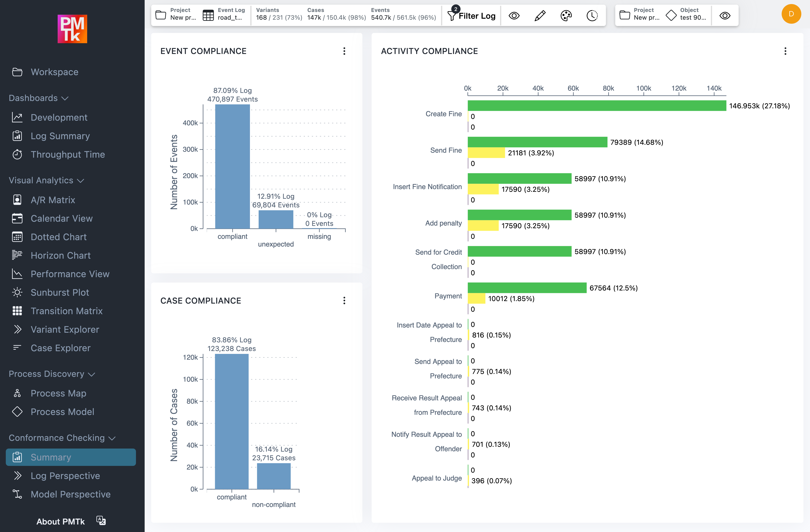Open the color palette settings in the toolbar
The height and width of the screenshot is (532, 810).
point(566,15)
